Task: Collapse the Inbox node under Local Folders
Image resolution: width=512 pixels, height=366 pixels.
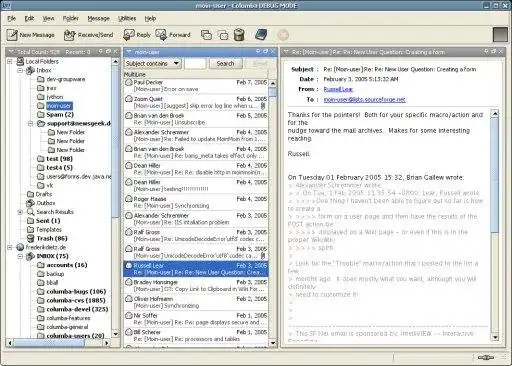Action: (20, 70)
